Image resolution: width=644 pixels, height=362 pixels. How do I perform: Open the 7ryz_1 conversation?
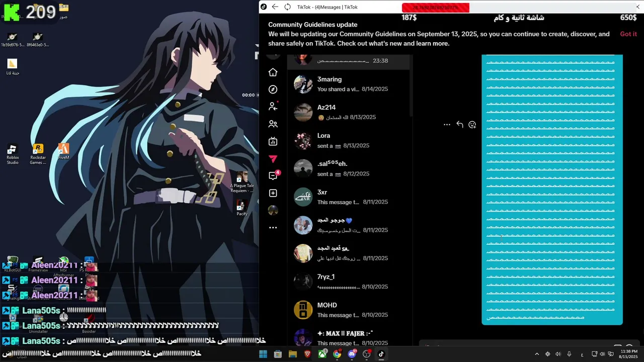(x=349, y=282)
